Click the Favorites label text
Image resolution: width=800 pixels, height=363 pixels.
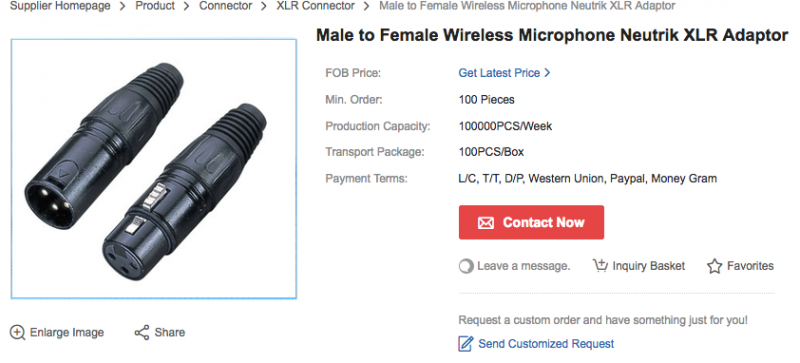coord(750,266)
